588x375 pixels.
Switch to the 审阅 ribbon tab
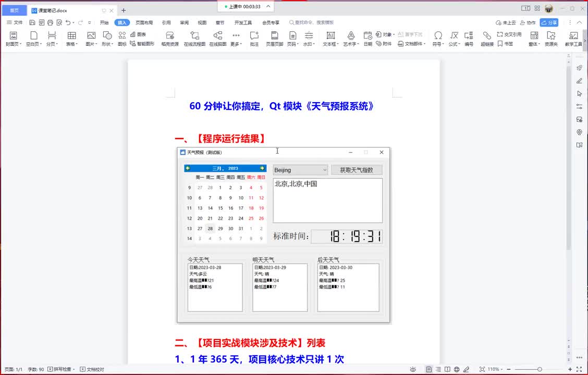click(x=184, y=22)
